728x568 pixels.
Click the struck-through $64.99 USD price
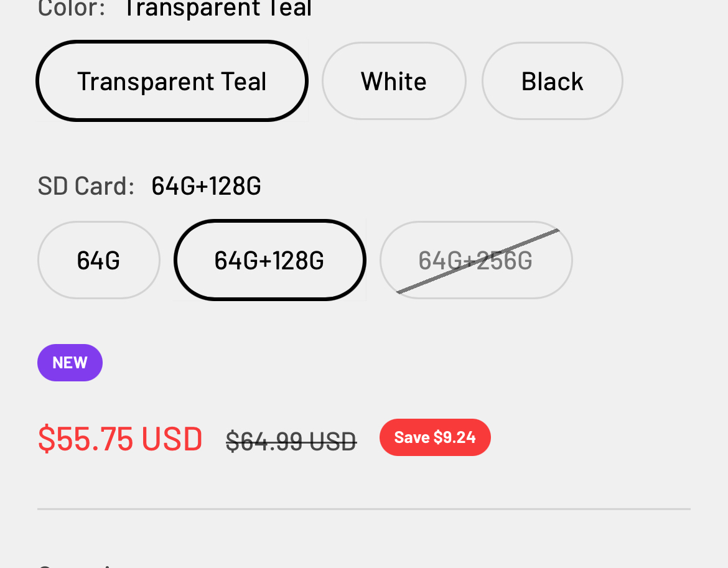pos(291,441)
